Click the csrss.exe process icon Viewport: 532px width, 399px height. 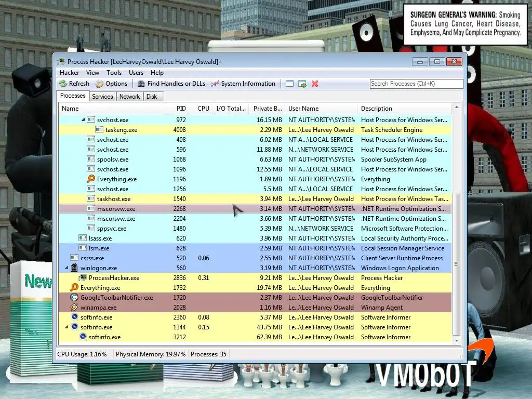pos(74,258)
